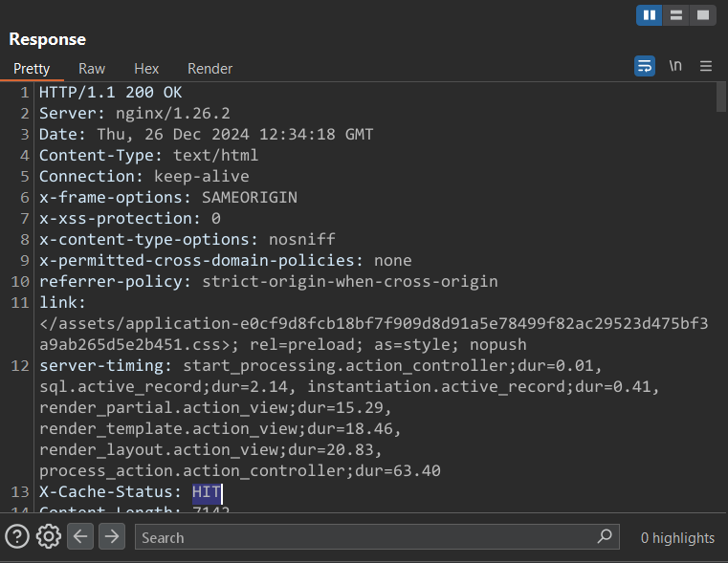Screen dimensions: 728x563
Task: Switch to side-by-side layout view
Action: (651, 15)
